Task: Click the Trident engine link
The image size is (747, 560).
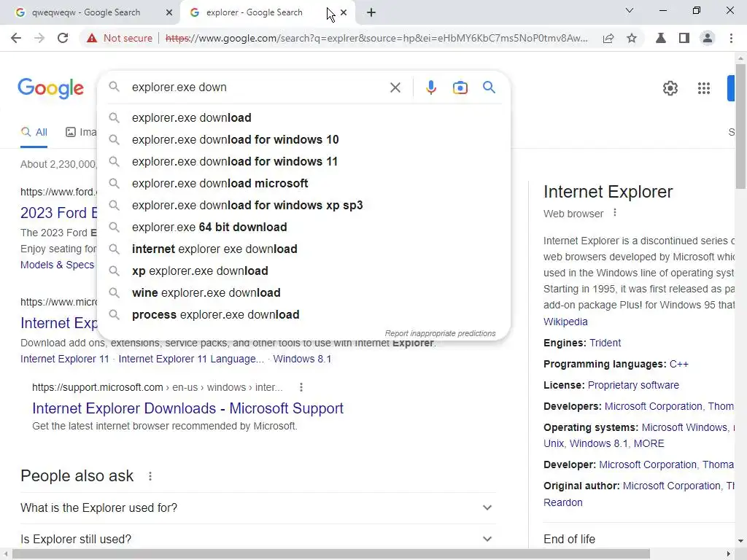Action: coord(605,343)
